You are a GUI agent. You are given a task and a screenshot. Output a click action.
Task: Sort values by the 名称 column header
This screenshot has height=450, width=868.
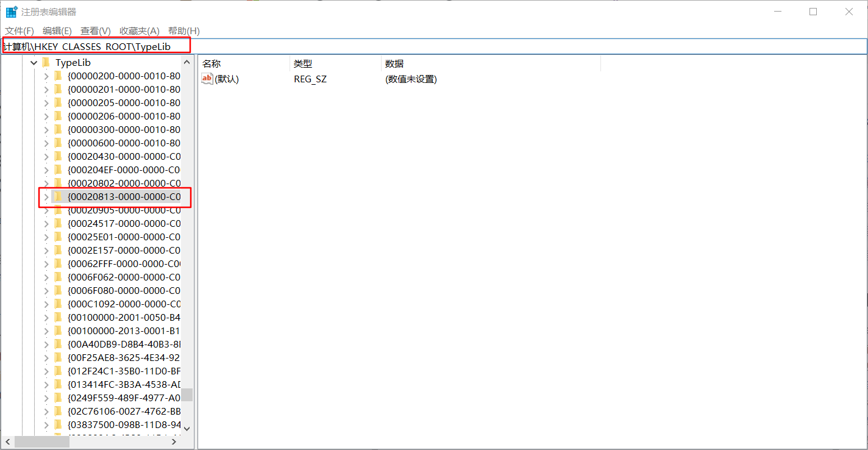pyautogui.click(x=244, y=63)
